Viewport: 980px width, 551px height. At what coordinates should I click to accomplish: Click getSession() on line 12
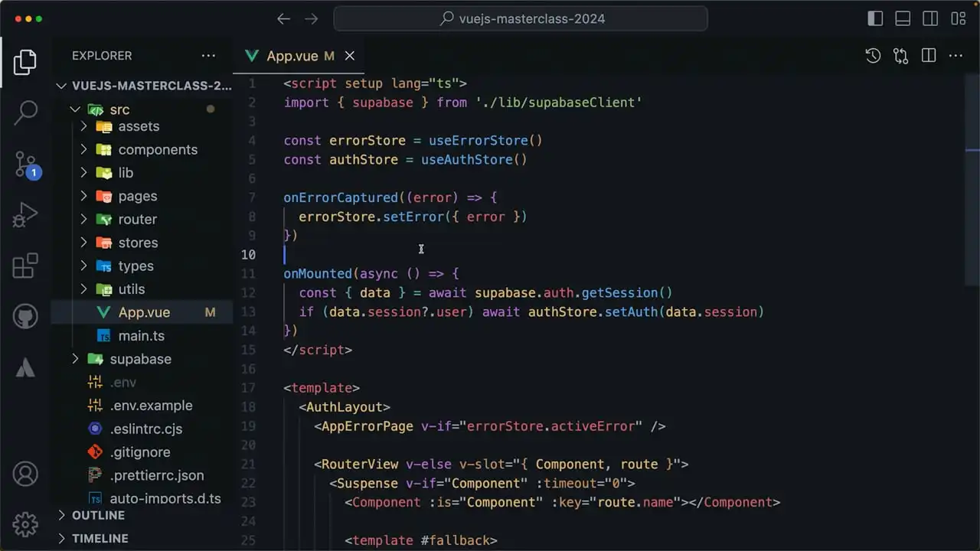point(627,293)
